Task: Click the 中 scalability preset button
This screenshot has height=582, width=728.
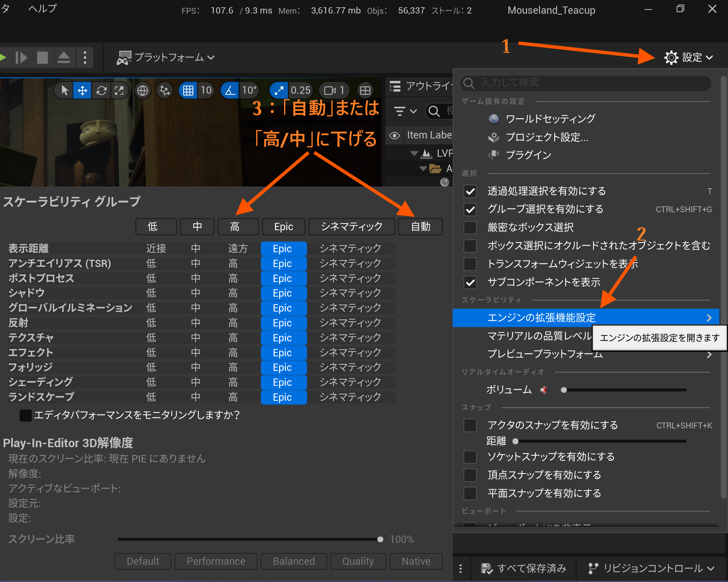Action: (197, 227)
